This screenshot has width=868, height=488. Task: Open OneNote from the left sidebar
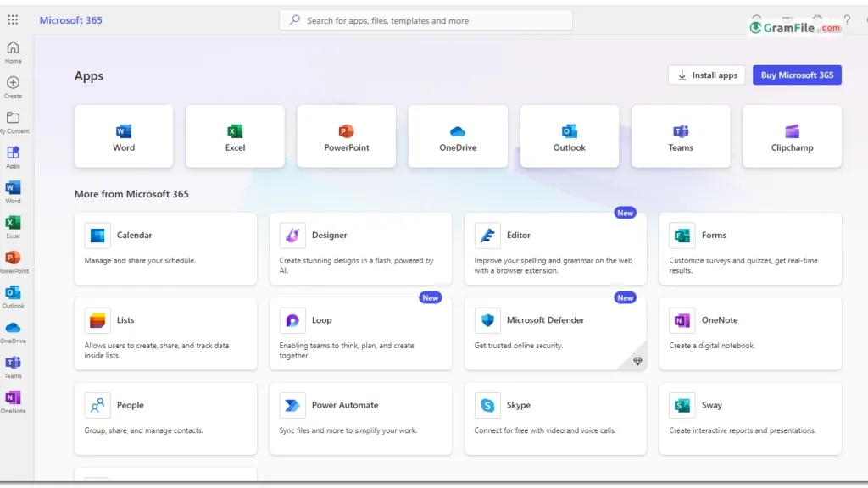point(14,402)
